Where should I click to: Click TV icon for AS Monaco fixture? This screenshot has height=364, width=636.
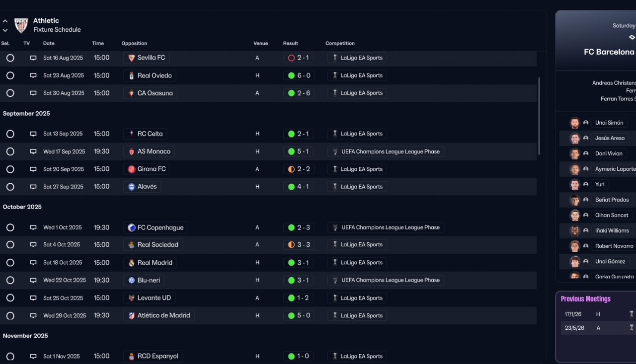[33, 151]
